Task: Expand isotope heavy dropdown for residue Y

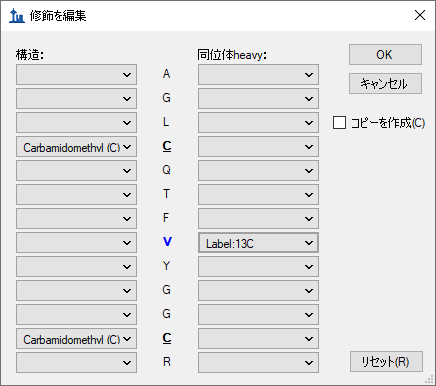Action: tap(258, 267)
